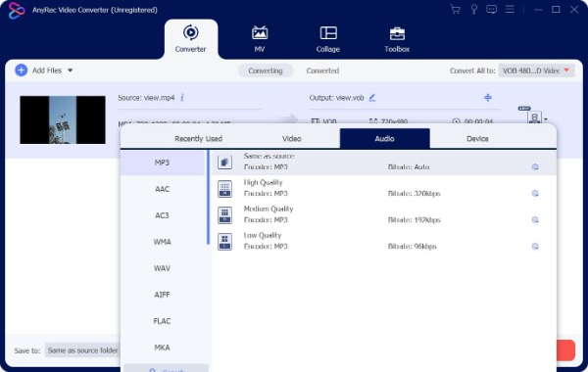Choose FLAC in the format list
588x372 pixels.
point(162,321)
